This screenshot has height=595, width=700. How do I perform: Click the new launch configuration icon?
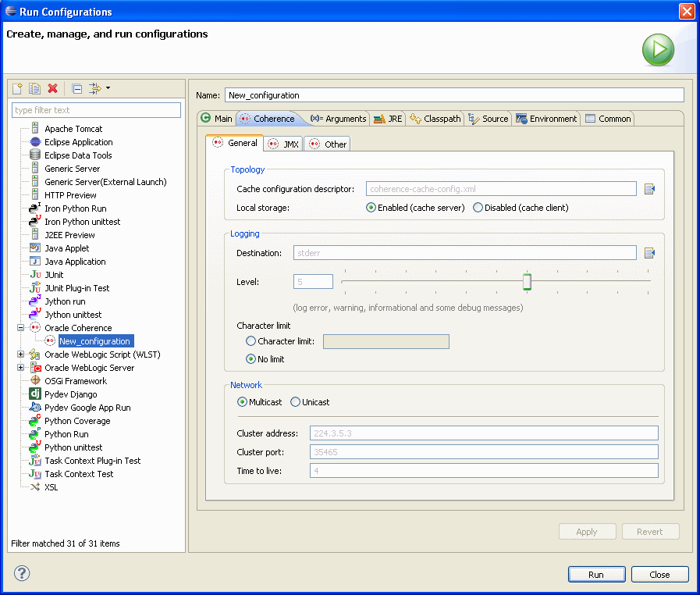17,89
